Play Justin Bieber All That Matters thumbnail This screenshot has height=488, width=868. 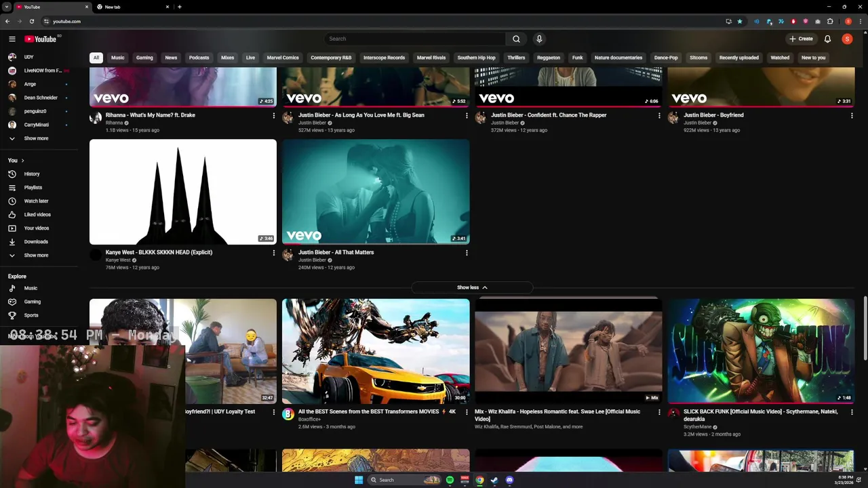tap(376, 192)
